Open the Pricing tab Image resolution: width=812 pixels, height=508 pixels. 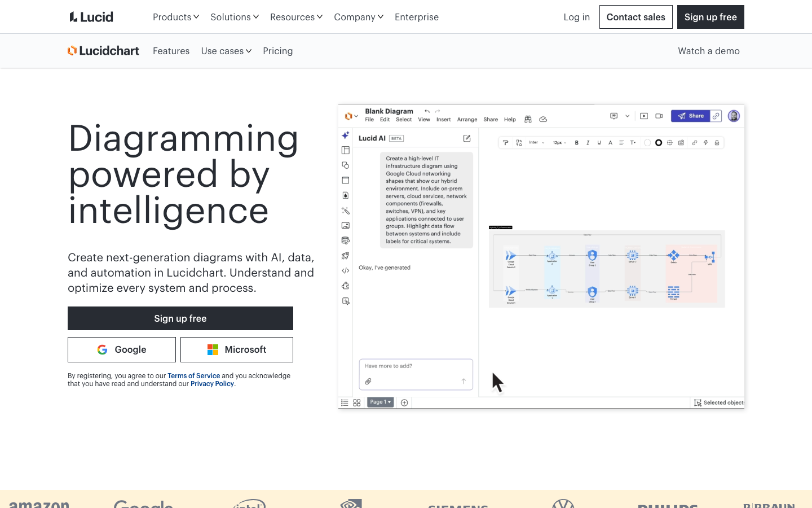coord(277,51)
